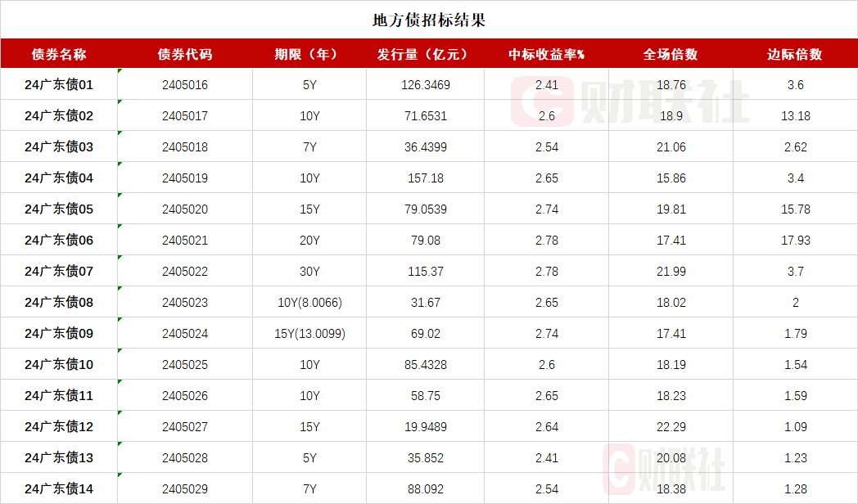Select issuance amount 19.9489

click(426, 427)
